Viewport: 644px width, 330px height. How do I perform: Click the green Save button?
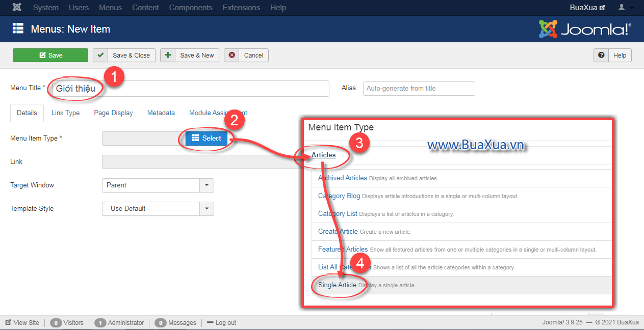point(50,56)
